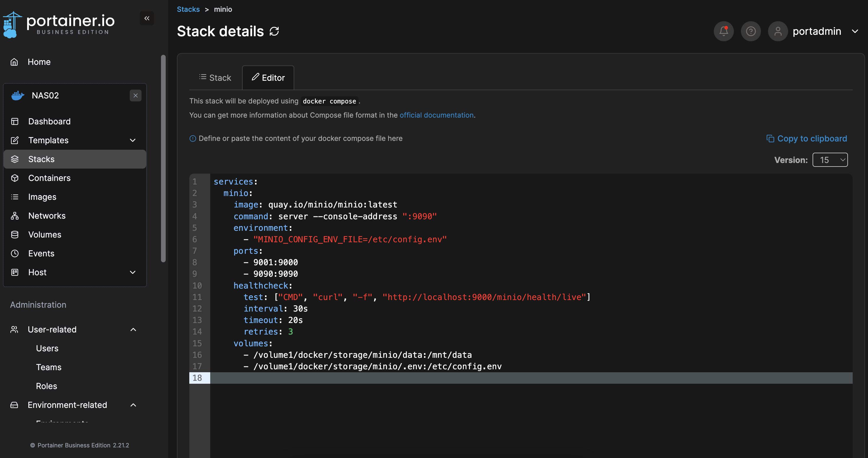Expand the Host submenu chevron

point(133,272)
